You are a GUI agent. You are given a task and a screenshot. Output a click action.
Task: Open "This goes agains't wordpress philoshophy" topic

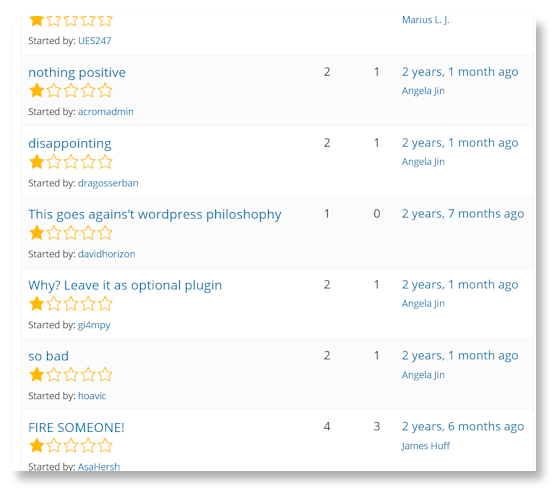point(155,214)
